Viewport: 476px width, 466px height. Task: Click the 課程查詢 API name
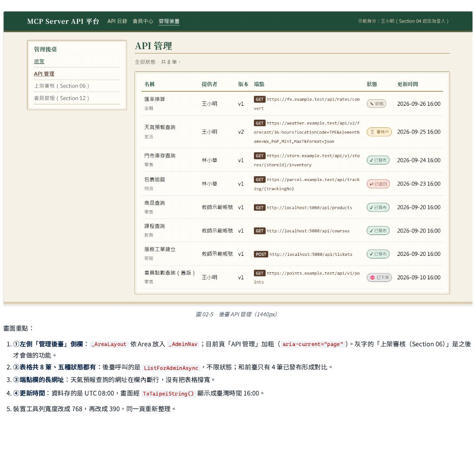(155, 226)
